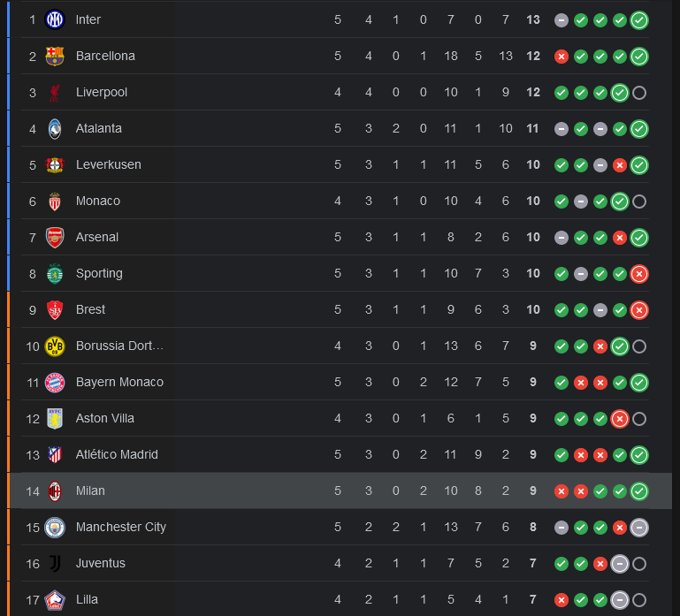Click the Arsenal club crest
This screenshot has width=680, height=616.
tap(55, 237)
